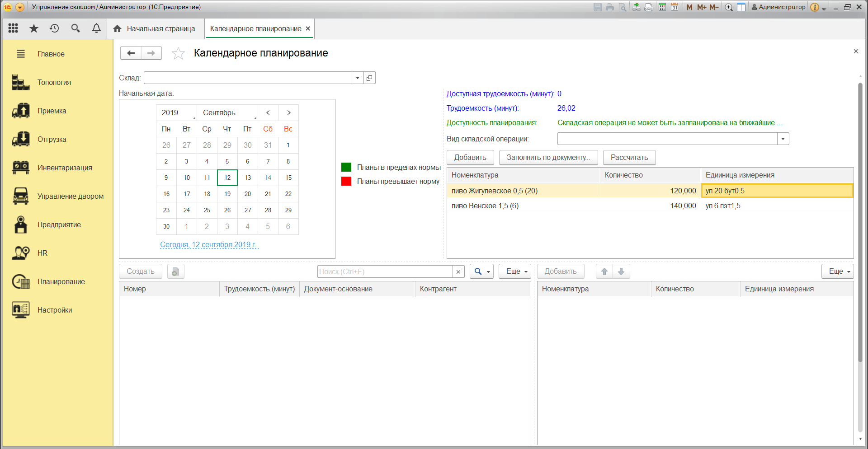This screenshot has height=449, width=868.
Task: Open the year 2019 selector
Action: (176, 113)
